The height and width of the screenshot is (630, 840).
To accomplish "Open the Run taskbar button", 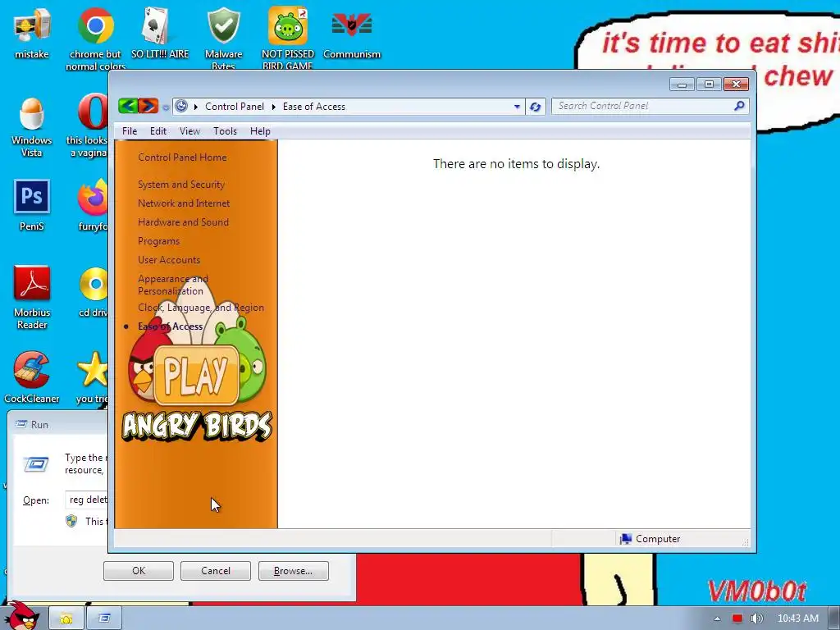I will point(104,619).
